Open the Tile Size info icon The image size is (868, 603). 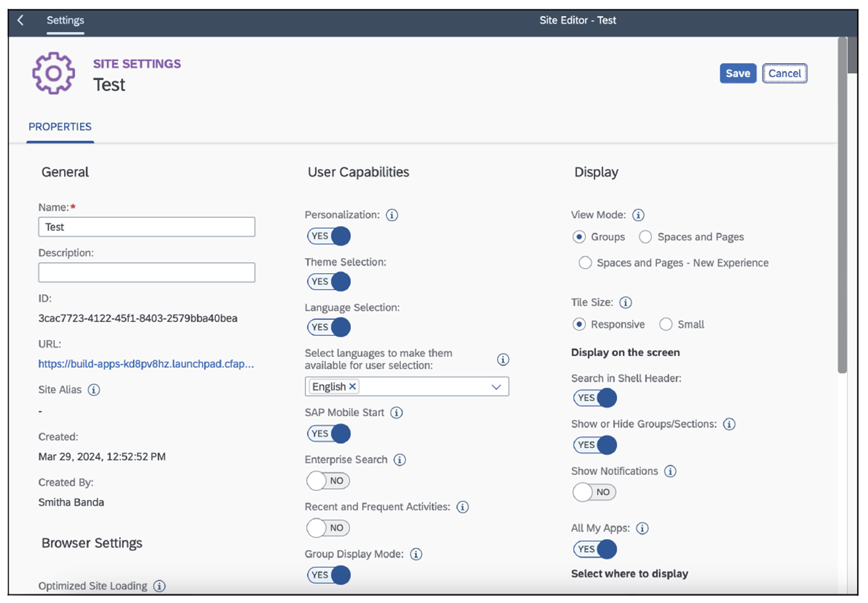point(625,302)
